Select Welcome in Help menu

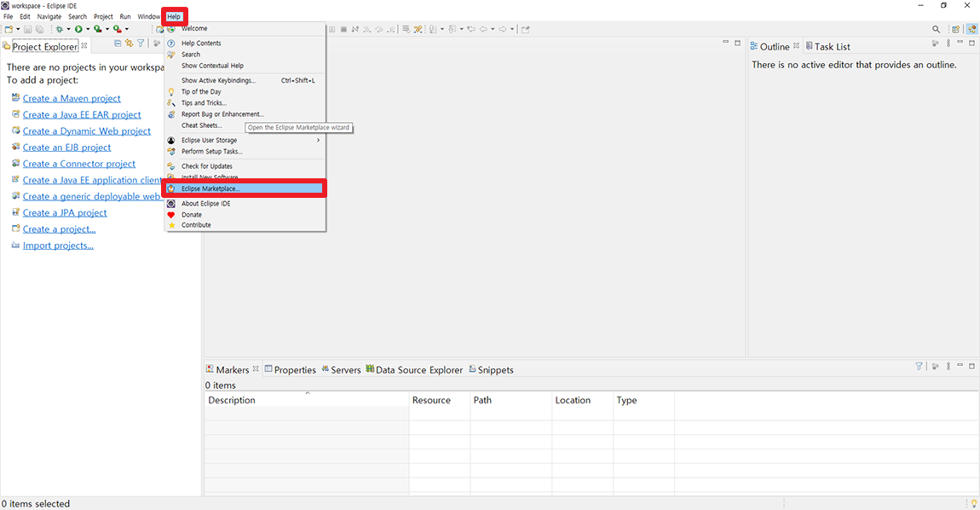(x=245, y=28)
